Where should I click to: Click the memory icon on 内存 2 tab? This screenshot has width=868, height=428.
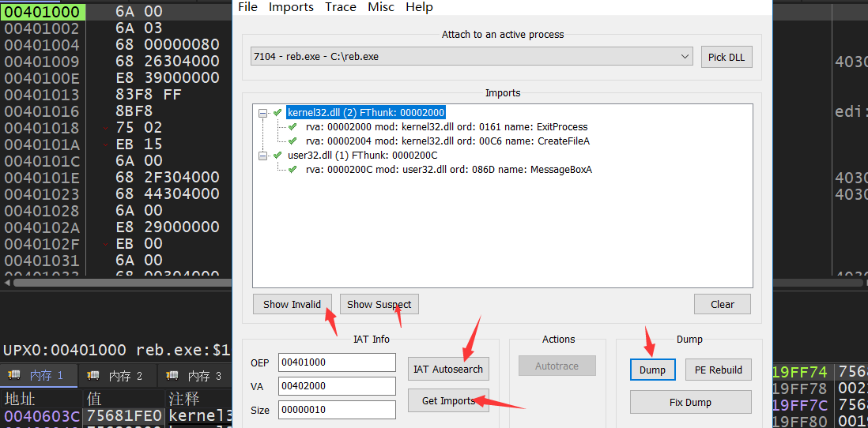93,375
